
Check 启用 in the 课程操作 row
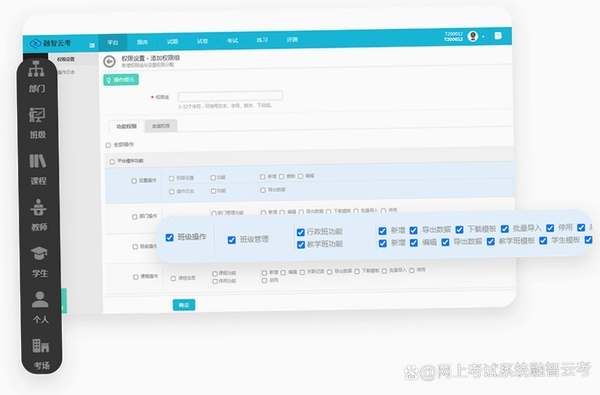click(x=264, y=281)
